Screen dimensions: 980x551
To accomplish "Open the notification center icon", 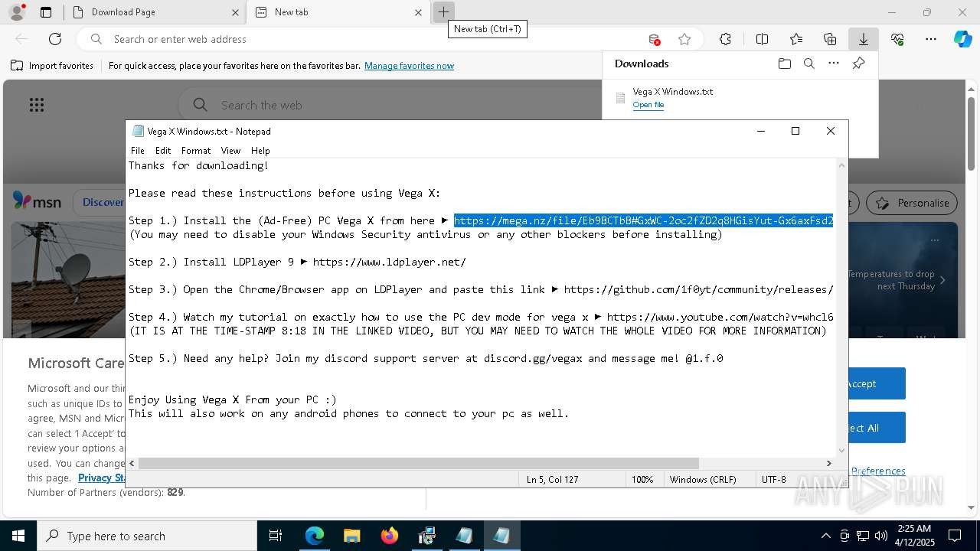I will click(x=955, y=536).
